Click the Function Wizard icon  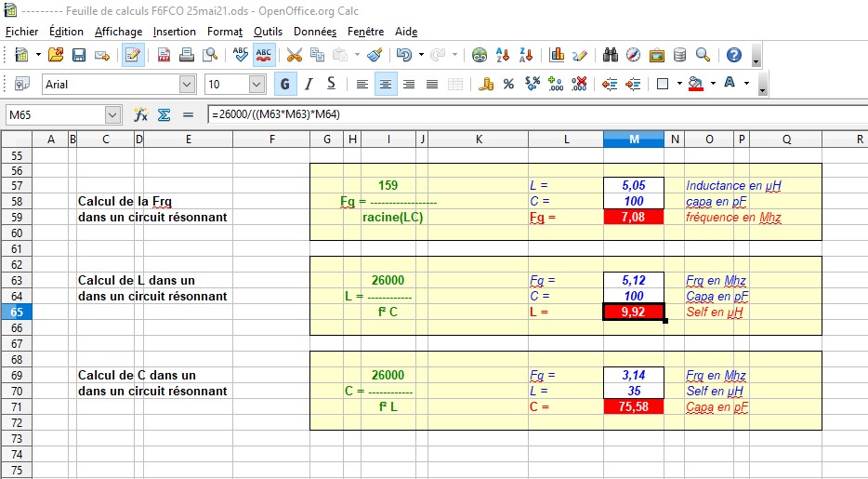tap(141, 115)
